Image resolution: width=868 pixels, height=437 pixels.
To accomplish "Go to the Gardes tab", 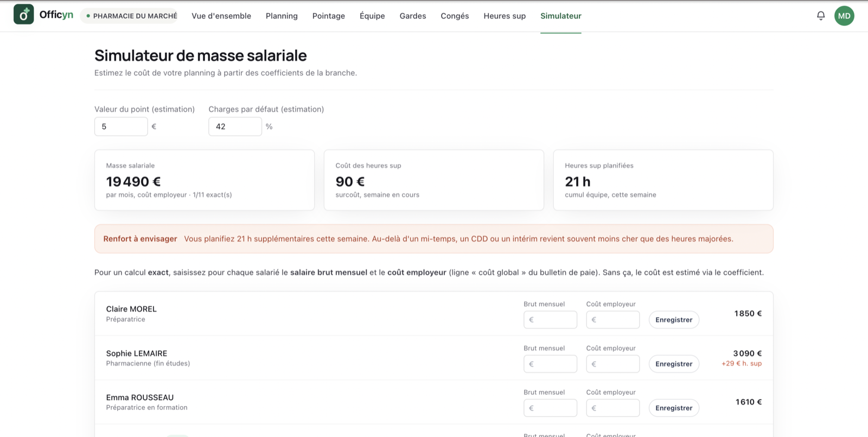I will (x=413, y=16).
